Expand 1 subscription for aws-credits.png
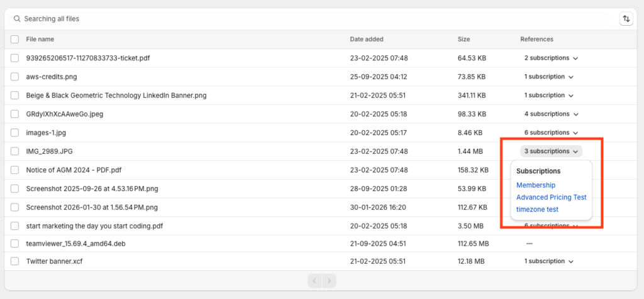Image resolution: width=644 pixels, height=299 pixels. tap(549, 77)
